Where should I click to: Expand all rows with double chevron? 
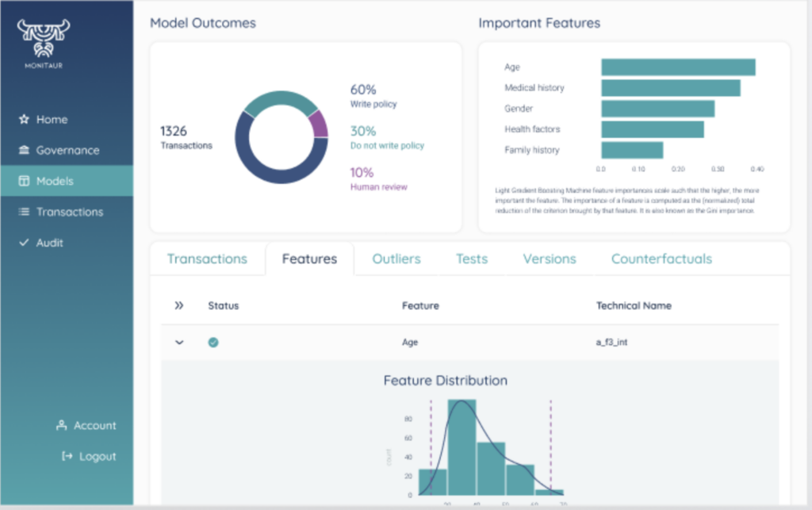click(179, 305)
